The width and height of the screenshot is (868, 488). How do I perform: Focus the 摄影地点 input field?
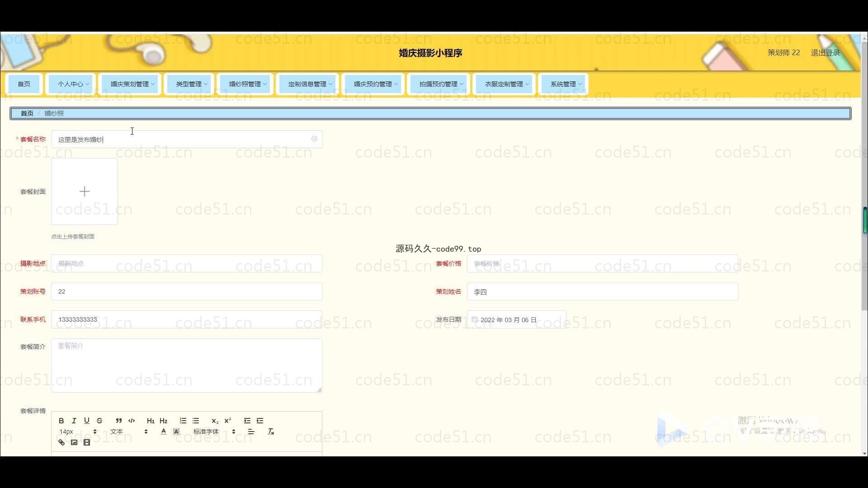coord(187,263)
